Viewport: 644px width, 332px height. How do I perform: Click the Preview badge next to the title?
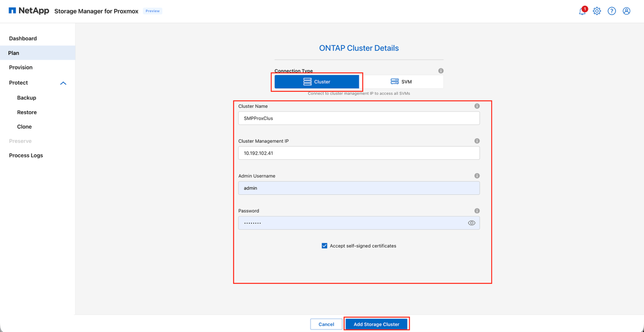pos(152,11)
